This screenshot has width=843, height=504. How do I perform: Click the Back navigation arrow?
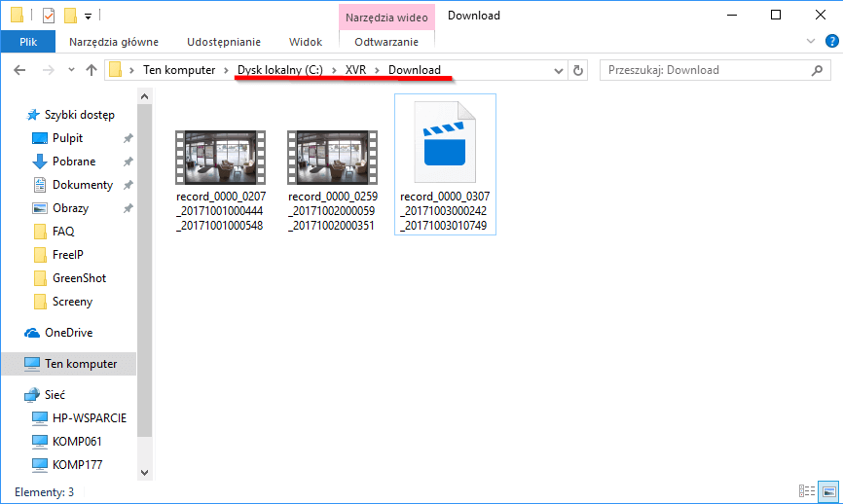19,70
